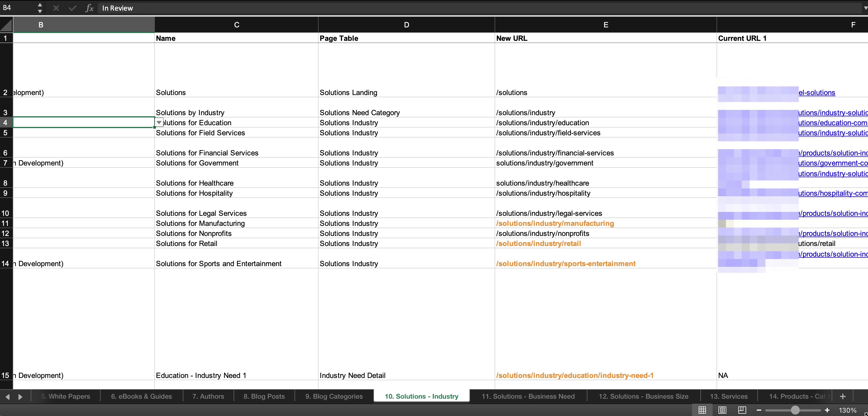The width and height of the screenshot is (868, 416).
Task: Select column C header
Action: (x=236, y=25)
